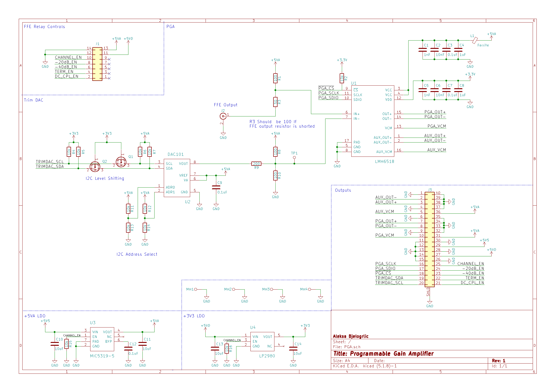
Task: Click capacitor C8 valued 1uF
Action: pyautogui.click(x=458, y=90)
